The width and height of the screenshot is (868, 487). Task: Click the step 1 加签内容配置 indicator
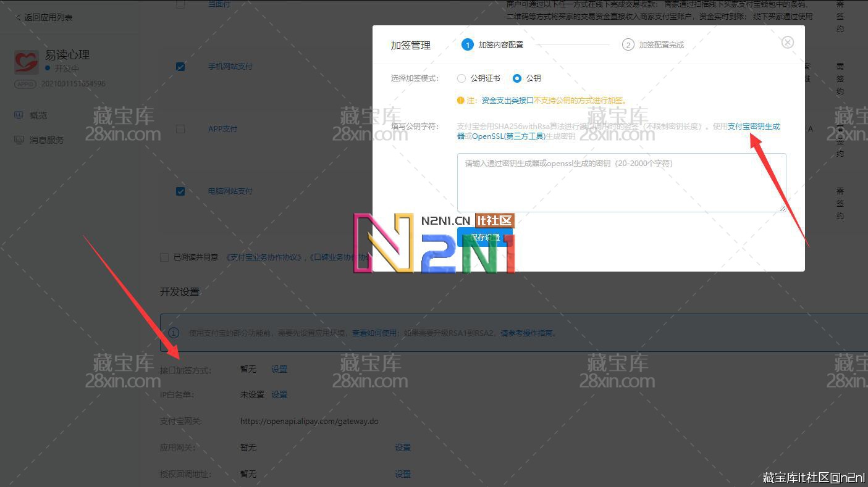468,45
